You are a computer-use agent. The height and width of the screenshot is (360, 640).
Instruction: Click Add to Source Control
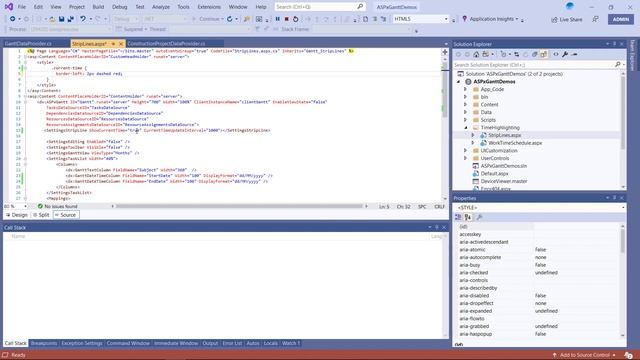[x=584, y=355]
